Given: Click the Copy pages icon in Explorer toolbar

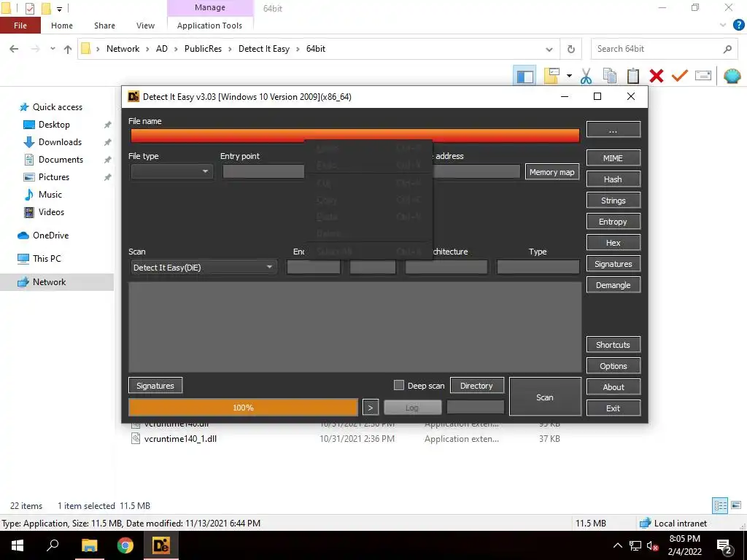Looking at the screenshot, I should pos(610,76).
